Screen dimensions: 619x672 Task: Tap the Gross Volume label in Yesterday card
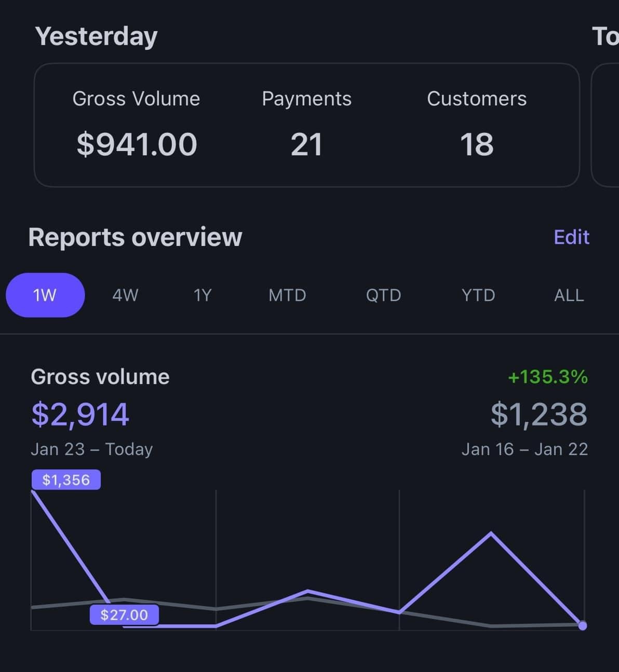[x=136, y=99]
